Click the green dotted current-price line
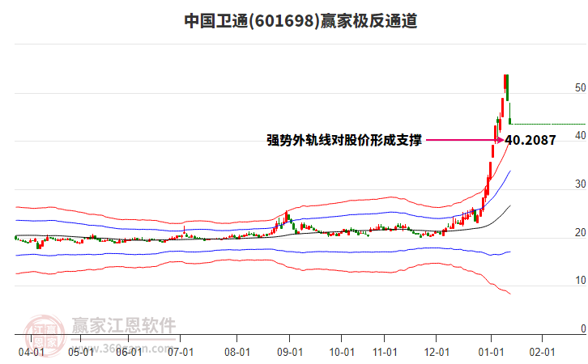 click(548, 124)
